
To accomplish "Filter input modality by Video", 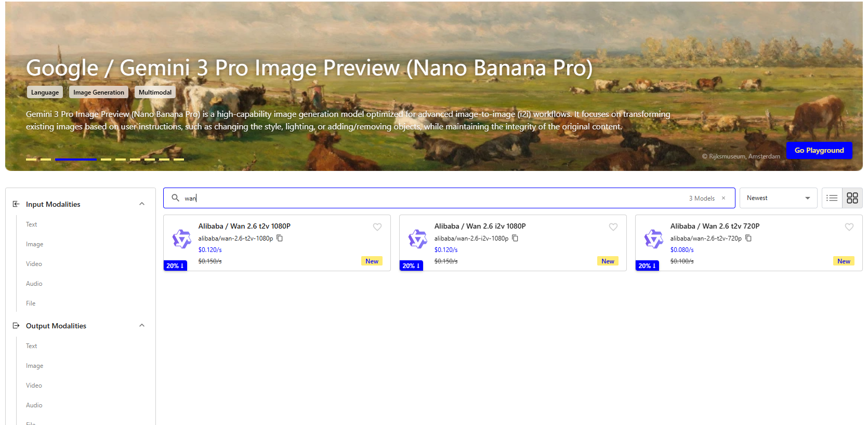I will (34, 264).
